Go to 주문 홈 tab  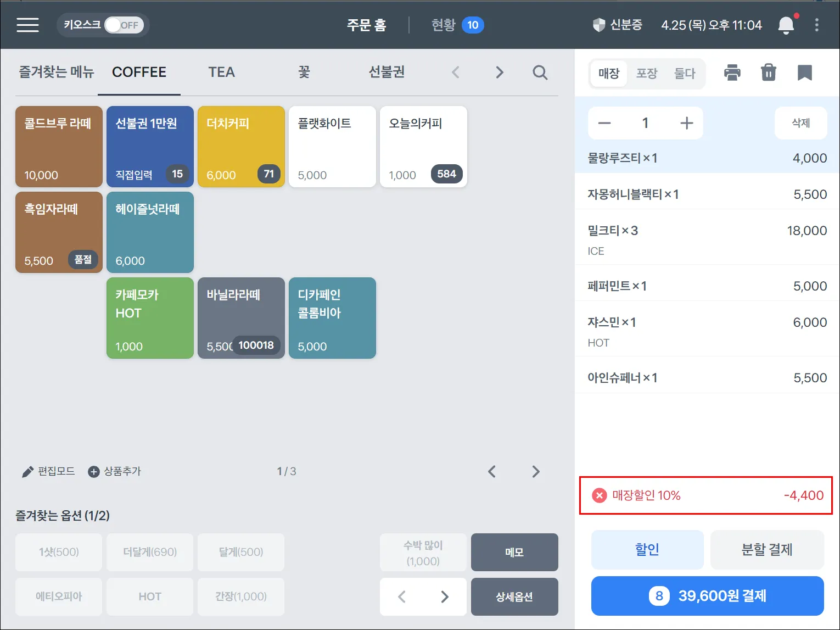point(366,25)
